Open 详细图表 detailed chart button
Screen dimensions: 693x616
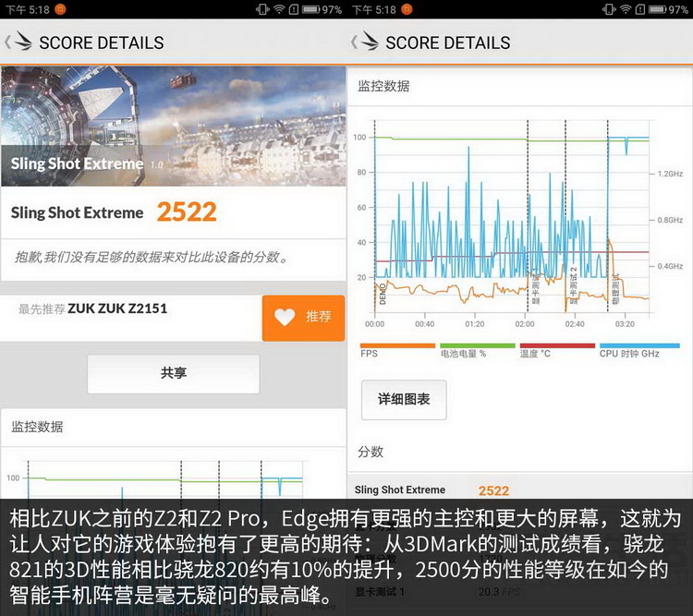(404, 400)
